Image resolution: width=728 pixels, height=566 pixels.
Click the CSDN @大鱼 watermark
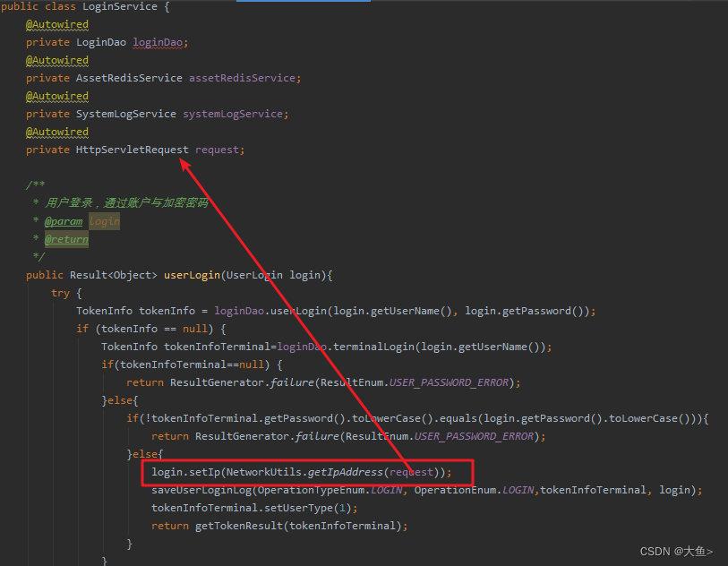pyautogui.click(x=676, y=552)
